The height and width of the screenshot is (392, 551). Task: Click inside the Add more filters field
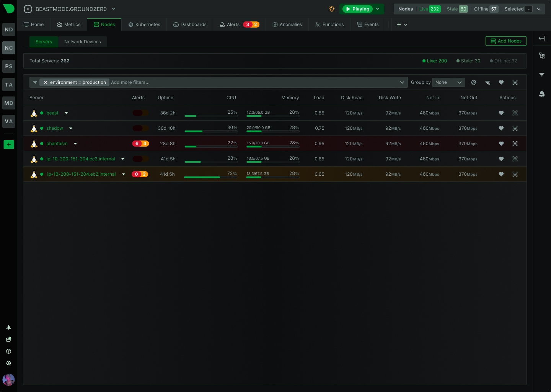coord(153,82)
